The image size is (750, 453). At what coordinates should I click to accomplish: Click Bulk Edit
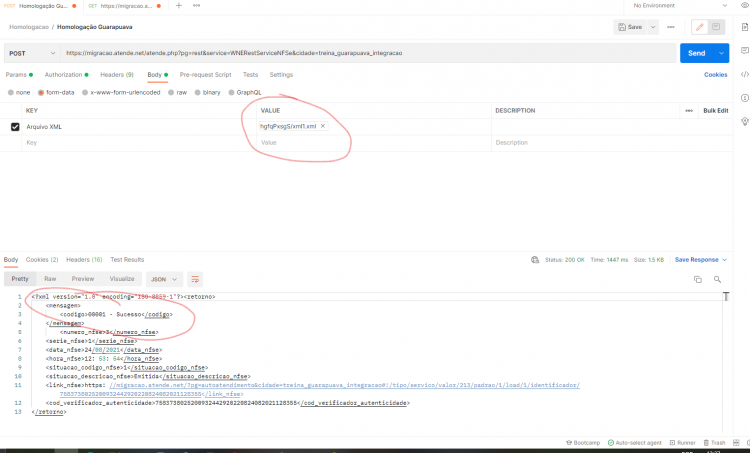pyautogui.click(x=716, y=110)
